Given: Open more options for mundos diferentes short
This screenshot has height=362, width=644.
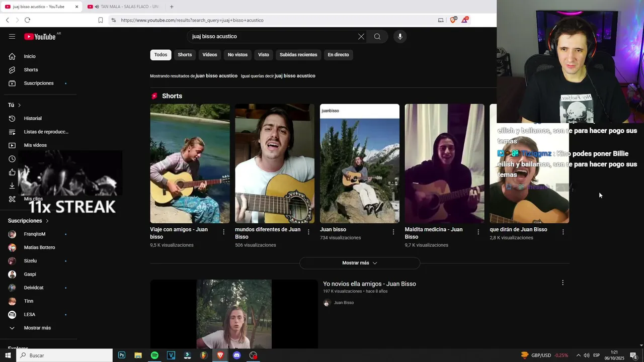Looking at the screenshot, I should click(x=309, y=232).
